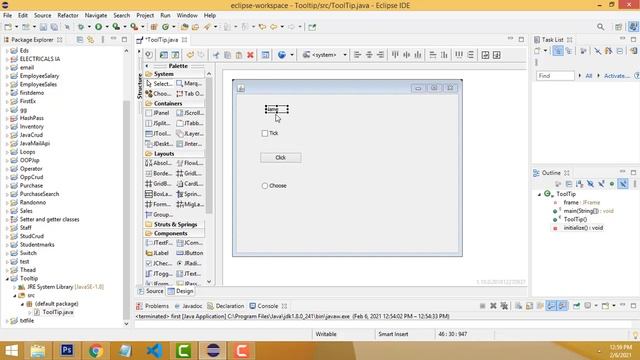Image resolution: width=640 pixels, height=360 pixels.
Task: Open Eclipse from the Windows taskbar
Action: click(x=213, y=350)
